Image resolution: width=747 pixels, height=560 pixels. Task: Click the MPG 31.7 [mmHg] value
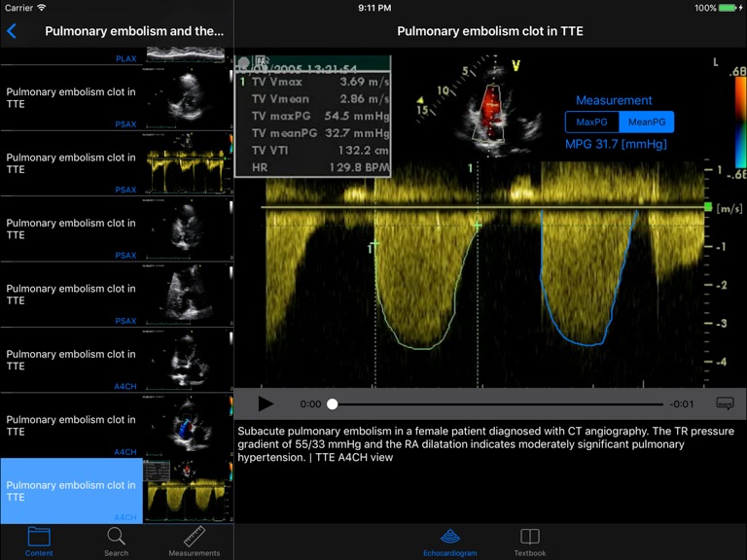pyautogui.click(x=616, y=144)
